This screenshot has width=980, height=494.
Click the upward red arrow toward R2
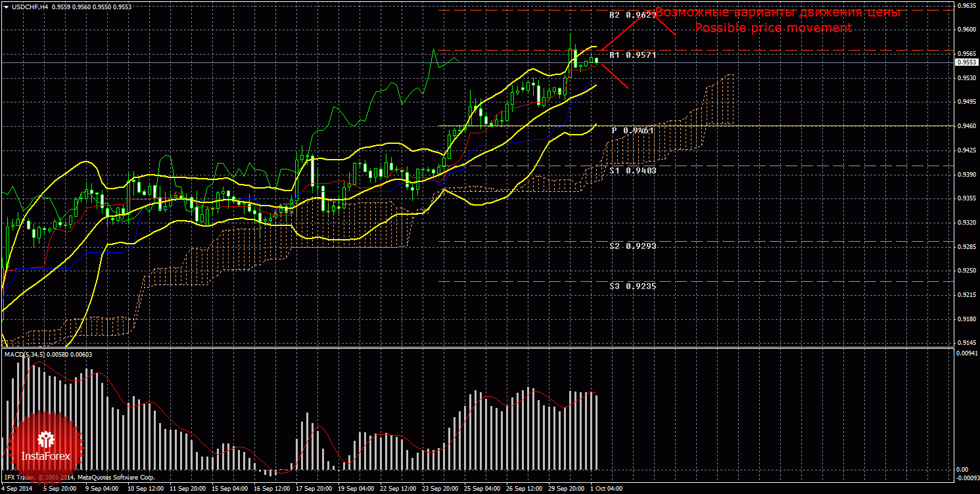[x=630, y=30]
